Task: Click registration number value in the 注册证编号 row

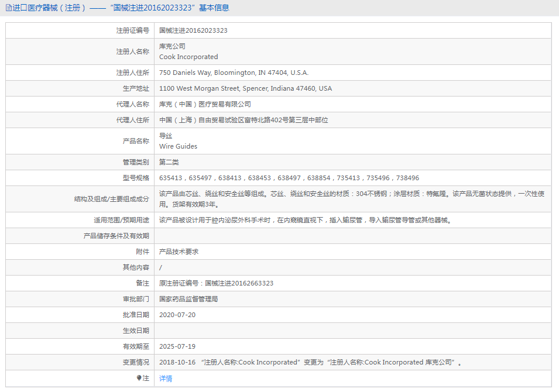Action: click(x=193, y=30)
